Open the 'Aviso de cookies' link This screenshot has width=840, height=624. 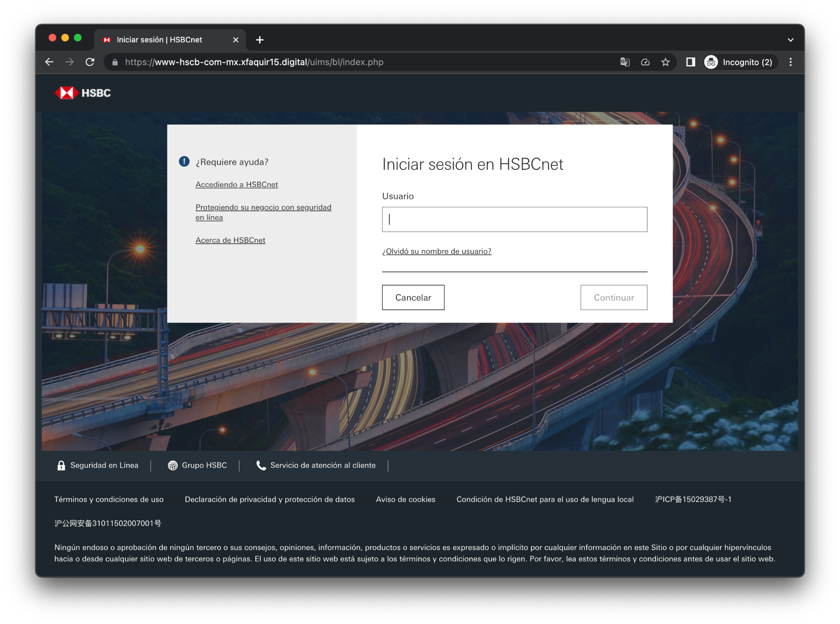[405, 499]
